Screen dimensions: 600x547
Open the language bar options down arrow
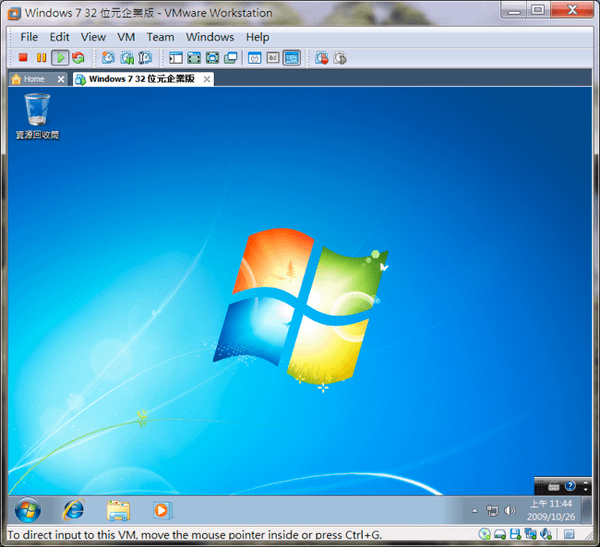(585, 490)
